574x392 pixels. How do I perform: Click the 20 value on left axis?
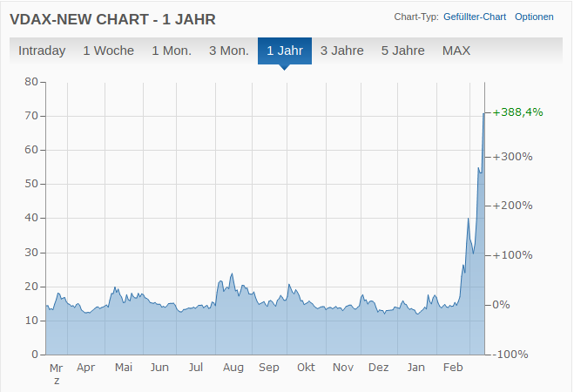[31, 287]
